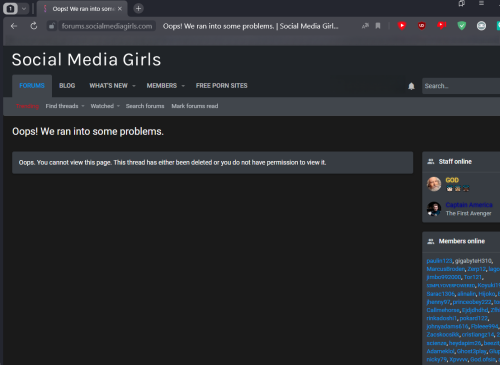Open member cristiangz14's profile
The height and width of the screenshot is (365, 500).
(x=478, y=335)
